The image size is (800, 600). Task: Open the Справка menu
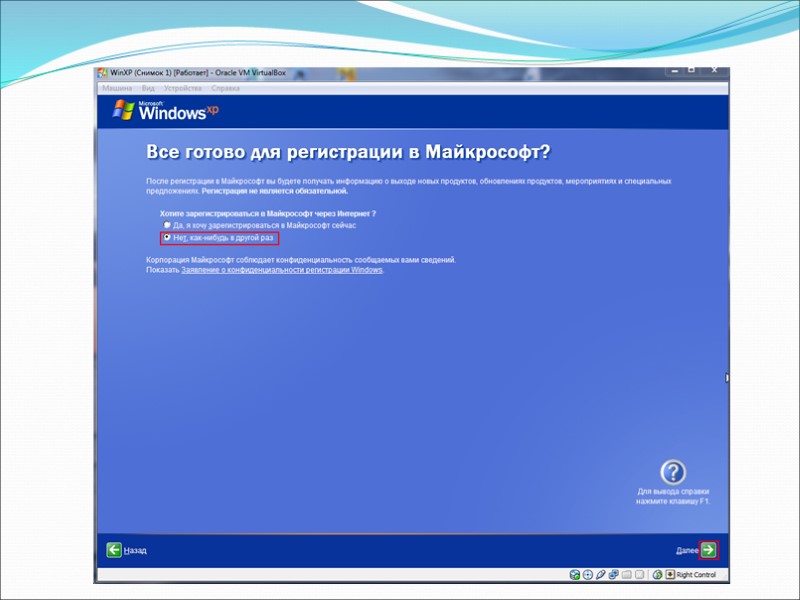[225, 88]
